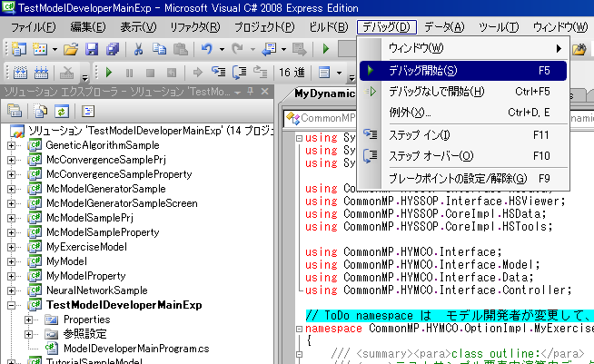Click the Save All icon
This screenshot has width=594, height=364.
click(x=113, y=49)
